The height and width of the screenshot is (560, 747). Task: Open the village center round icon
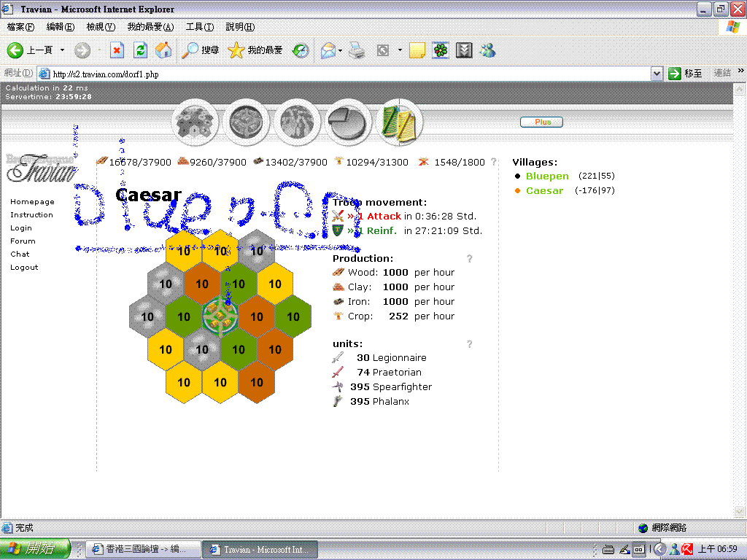[246, 122]
